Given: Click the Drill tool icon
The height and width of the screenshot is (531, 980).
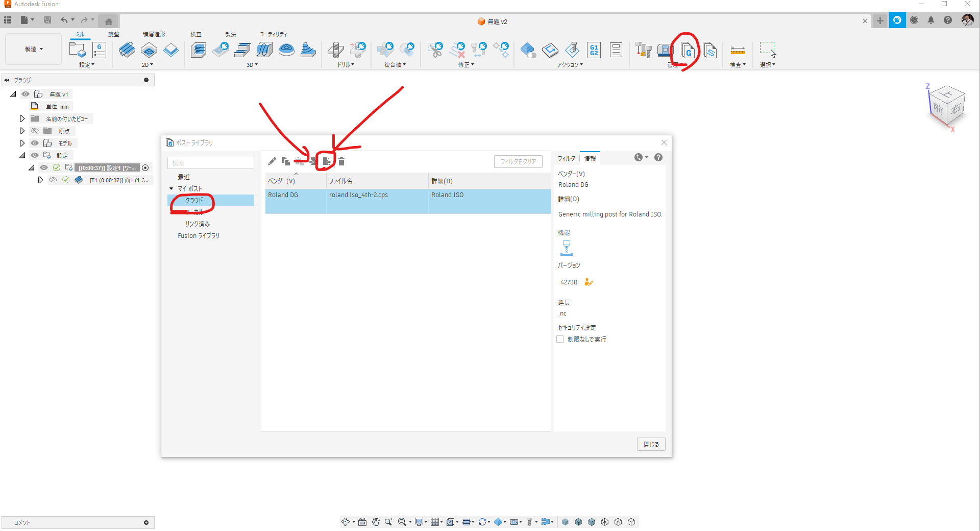Looking at the screenshot, I should point(336,50).
